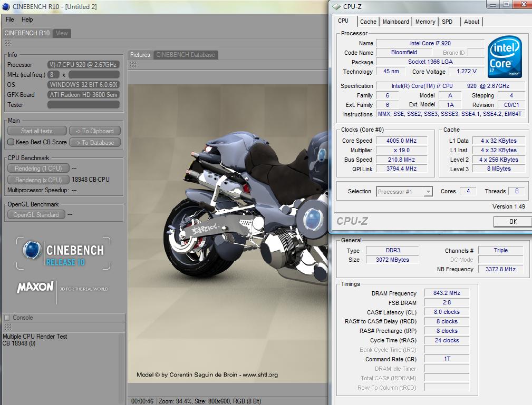Click the render time 00:00:46 in status bar
Screen dimensions: 532x405
pos(142,401)
